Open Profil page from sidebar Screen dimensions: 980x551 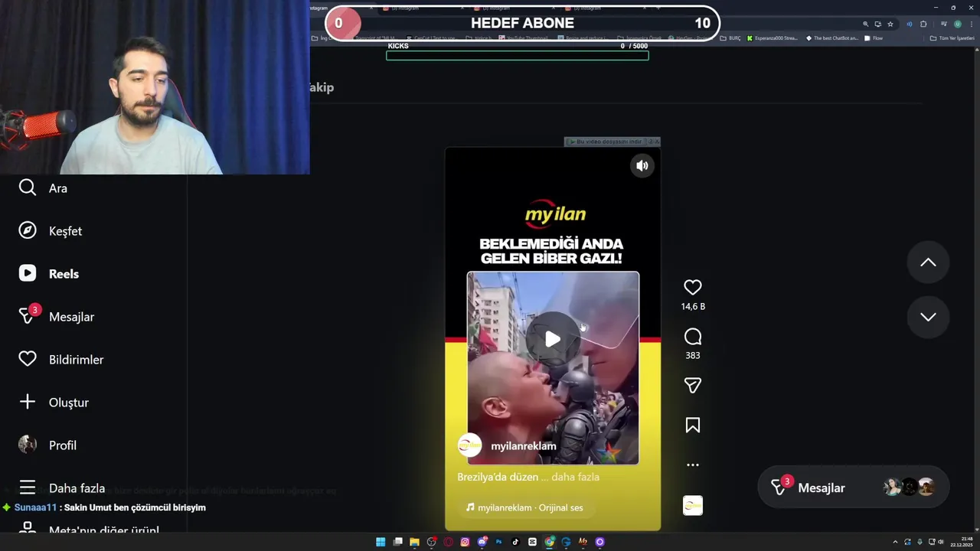tap(47, 445)
